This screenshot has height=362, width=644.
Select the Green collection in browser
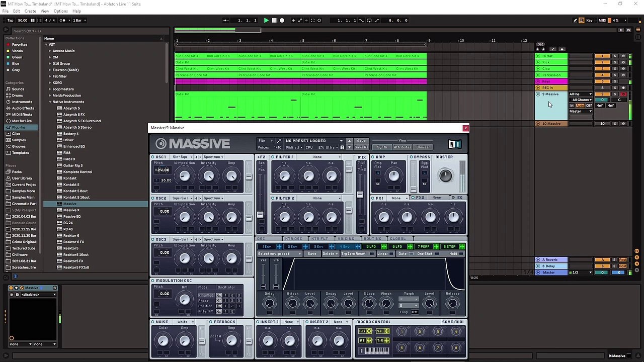17,57
